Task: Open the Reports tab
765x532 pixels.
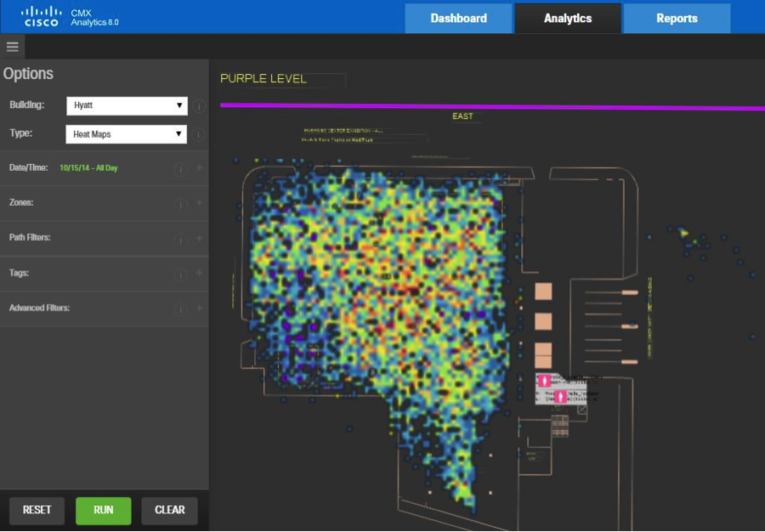Action: (x=677, y=18)
